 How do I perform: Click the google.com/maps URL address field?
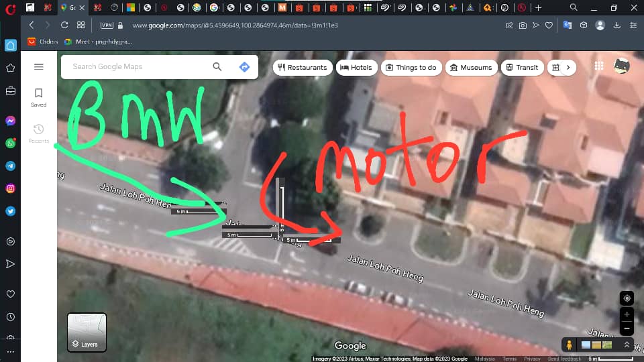coord(235,25)
